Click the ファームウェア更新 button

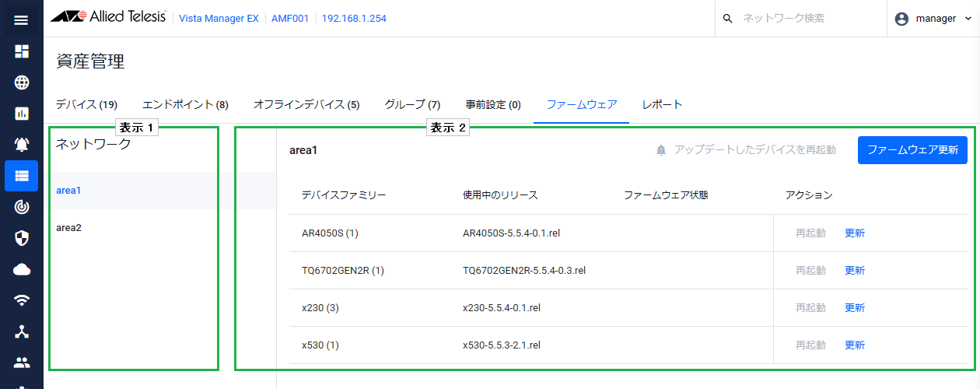click(912, 149)
